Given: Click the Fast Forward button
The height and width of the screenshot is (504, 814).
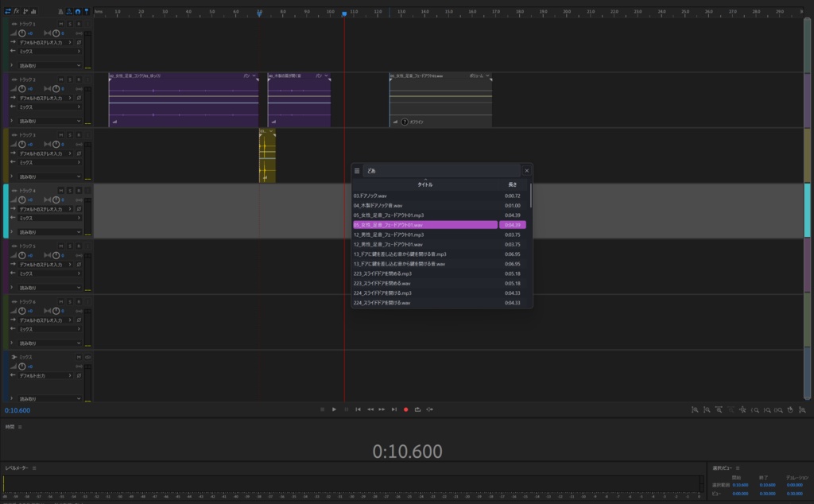Looking at the screenshot, I should tap(382, 409).
